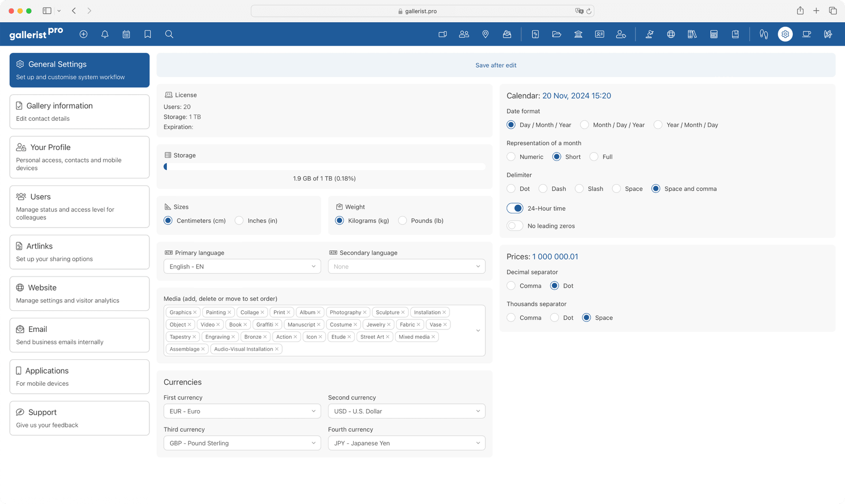Screen dimensions: 845x504
Task: Open search with the magnifier icon
Action: 169,34
